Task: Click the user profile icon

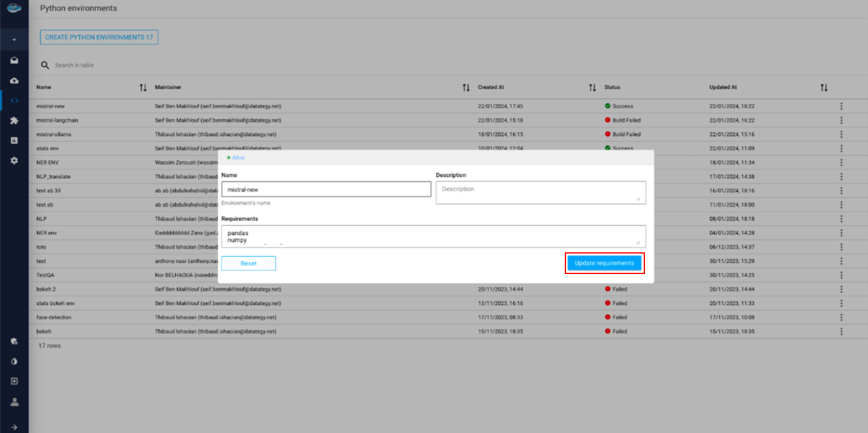Action: pos(14,402)
